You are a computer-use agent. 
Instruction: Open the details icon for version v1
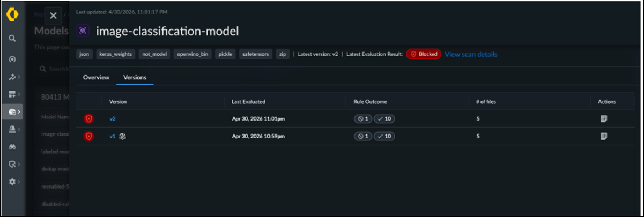[604, 136]
